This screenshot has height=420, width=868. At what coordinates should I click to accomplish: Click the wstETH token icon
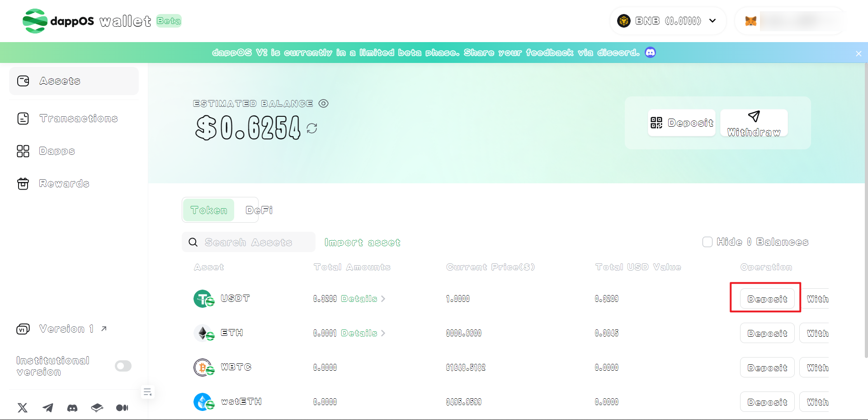[203, 402]
